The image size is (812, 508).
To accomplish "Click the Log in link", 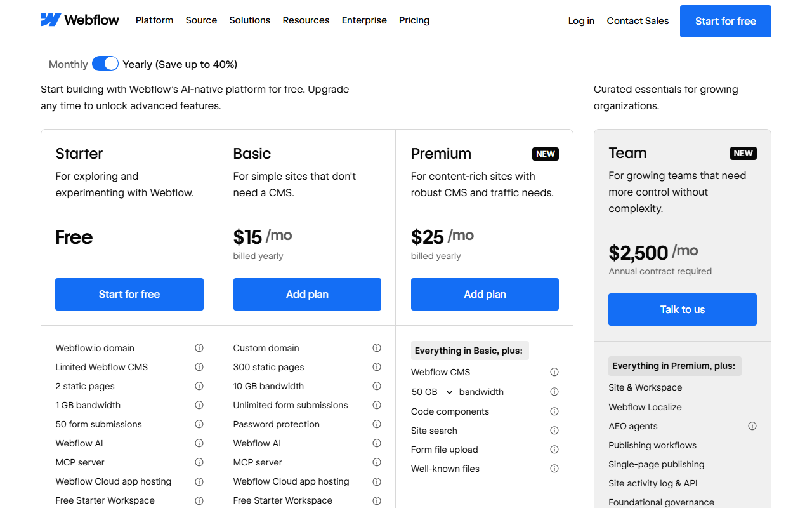I will tap(581, 21).
